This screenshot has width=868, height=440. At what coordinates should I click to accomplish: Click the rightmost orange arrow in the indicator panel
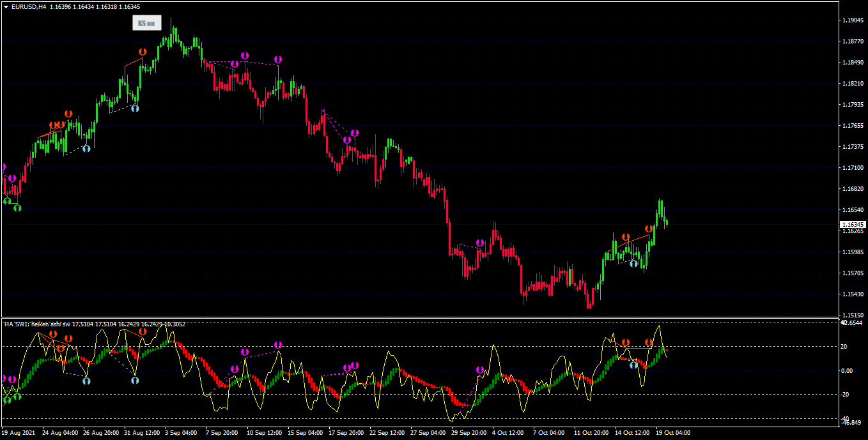[649, 343]
